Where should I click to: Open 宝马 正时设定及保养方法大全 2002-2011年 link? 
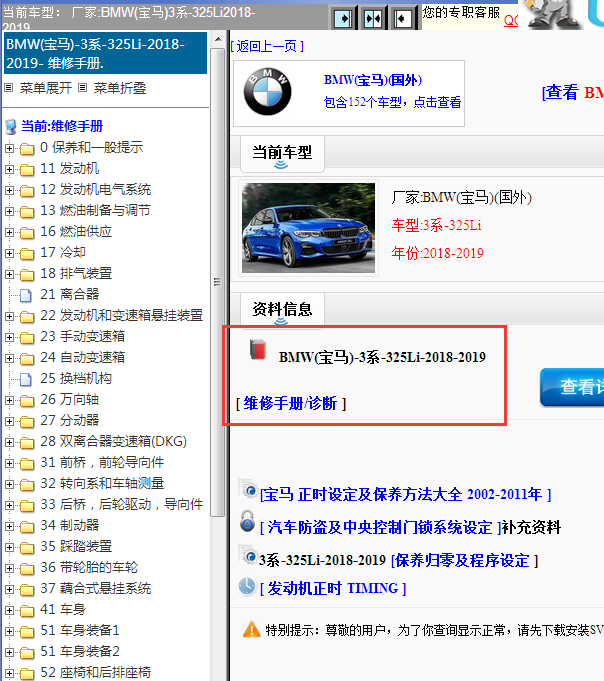pyautogui.click(x=405, y=494)
